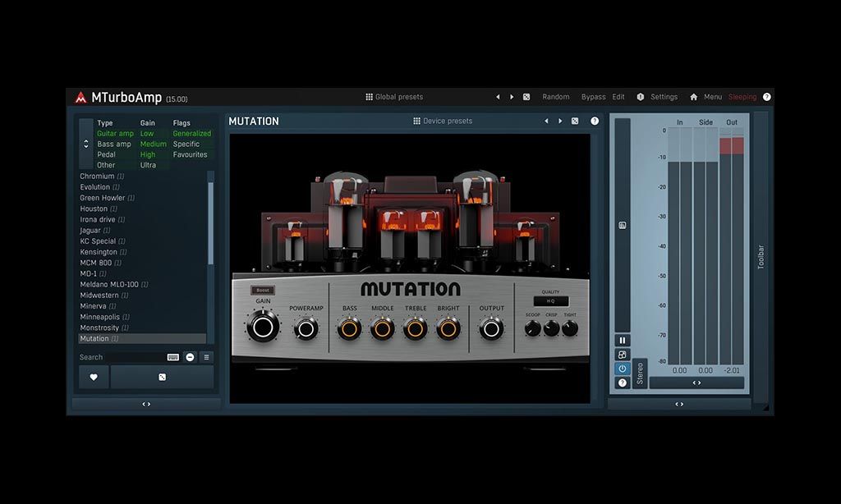The image size is (841, 504).
Task: Select next device preset arrow
Action: (560, 121)
